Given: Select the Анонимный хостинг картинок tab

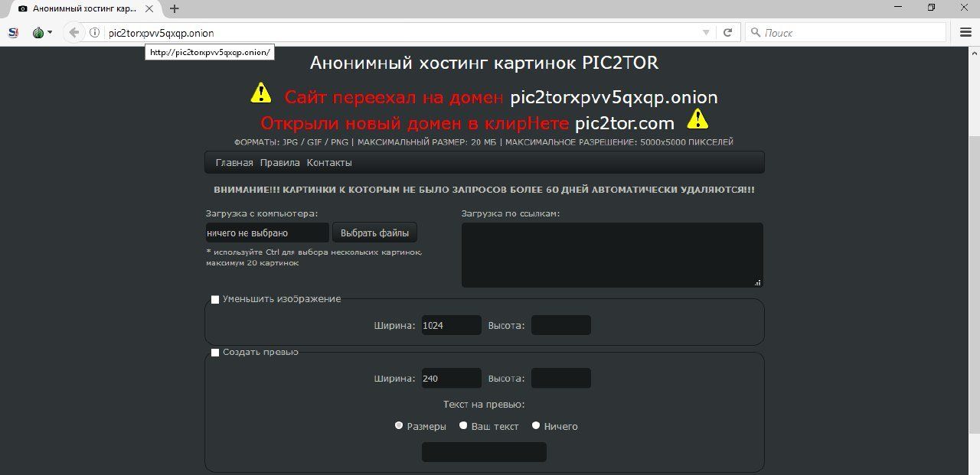Looking at the screenshot, I should point(83,9).
